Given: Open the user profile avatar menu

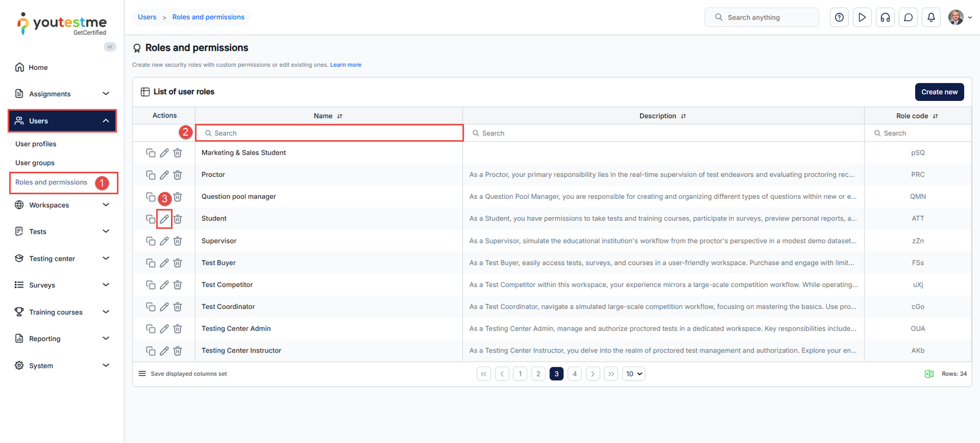Looking at the screenshot, I should click(x=959, y=17).
